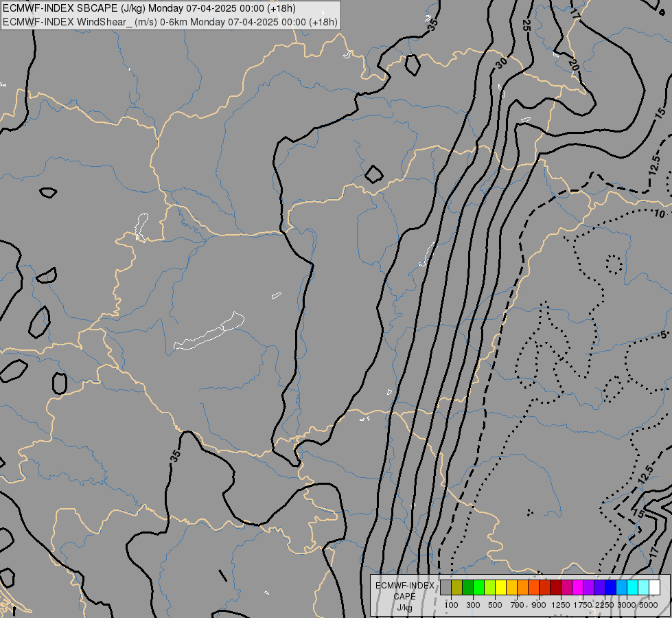672x618 pixels.
Task: Click the '30' wind shear contour label
Action: tap(501, 63)
